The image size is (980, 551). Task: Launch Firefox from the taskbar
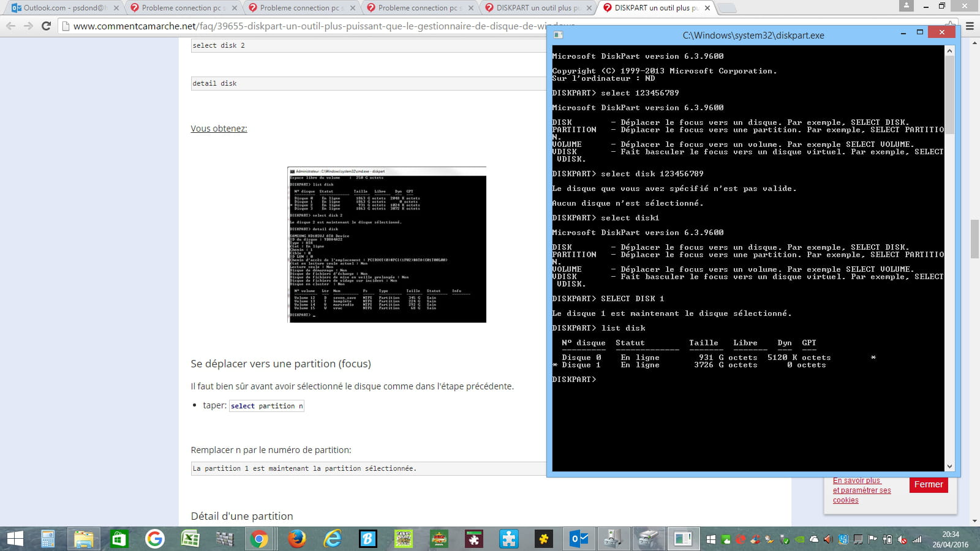coord(296,539)
